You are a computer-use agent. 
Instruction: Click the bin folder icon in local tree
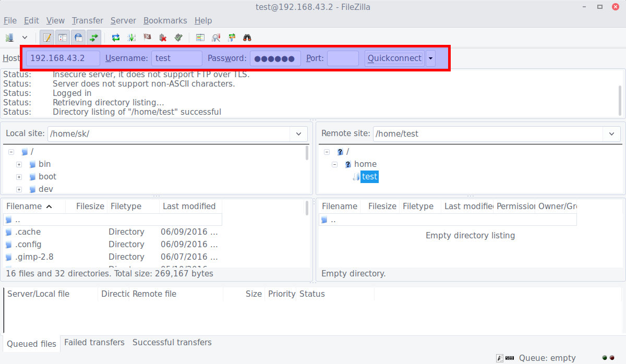point(32,164)
